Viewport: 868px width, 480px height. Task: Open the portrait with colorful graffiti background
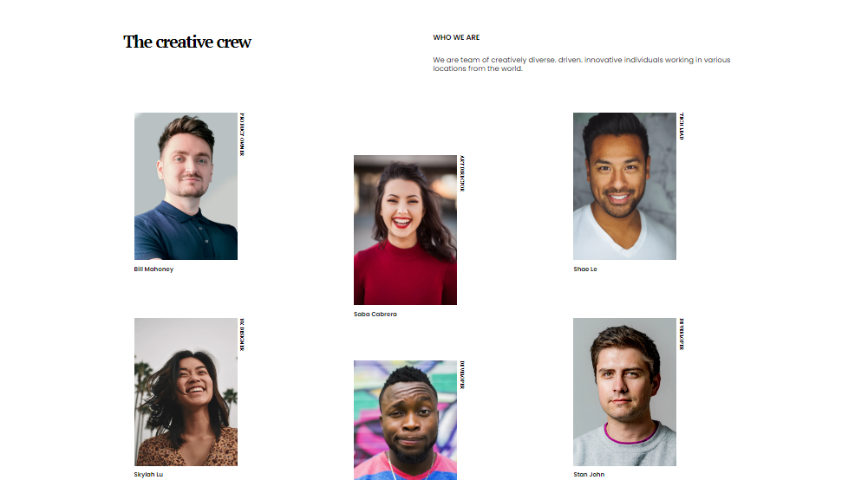[405, 420]
